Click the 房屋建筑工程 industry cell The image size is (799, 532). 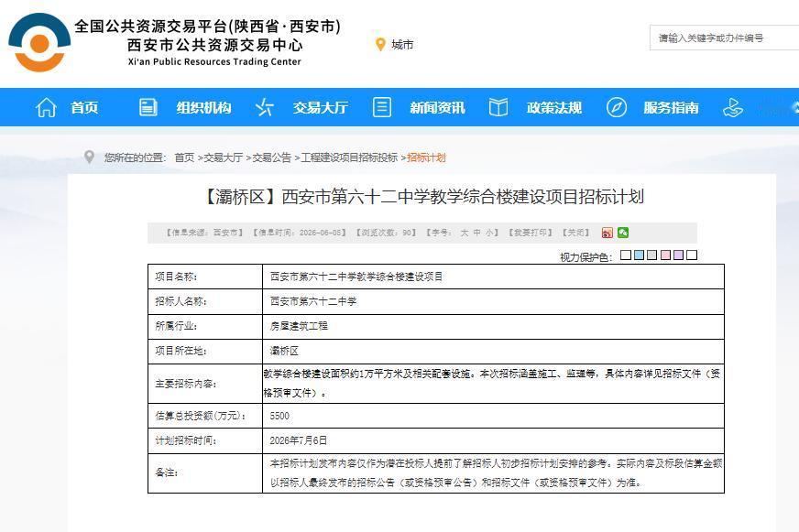point(493,326)
